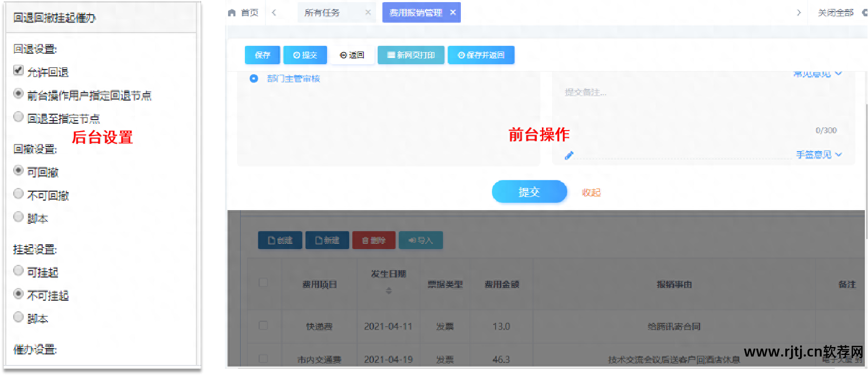Go back using the left chevron beside 首页
The width and height of the screenshot is (868, 376).
(274, 13)
